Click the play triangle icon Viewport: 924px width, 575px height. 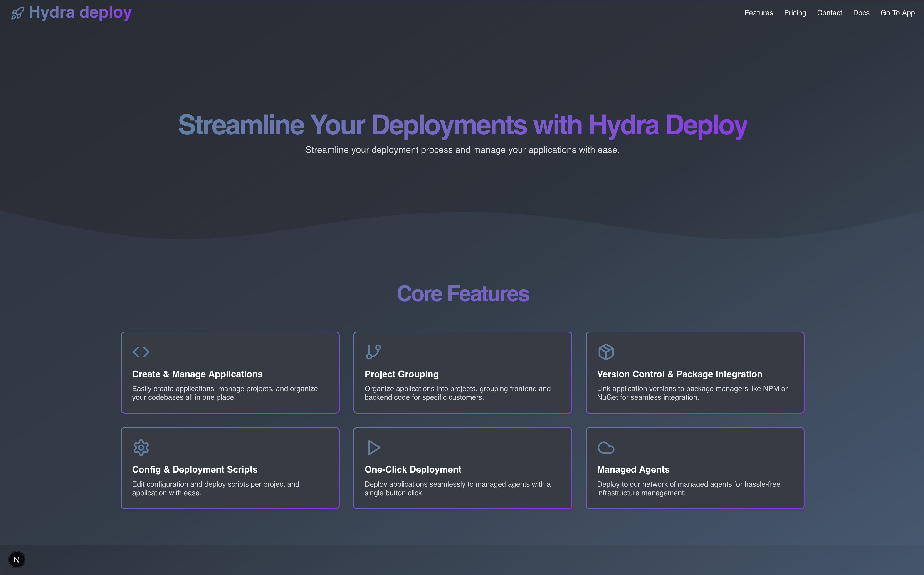374,448
